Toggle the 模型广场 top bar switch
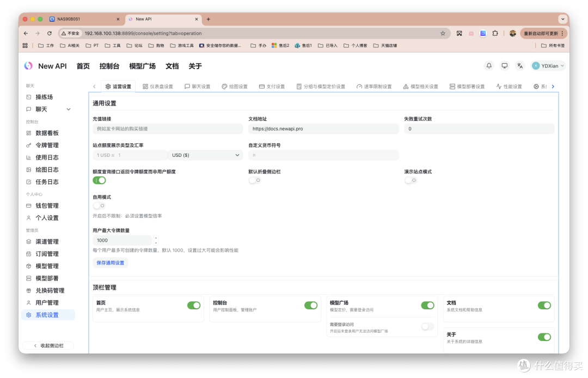 pyautogui.click(x=427, y=305)
